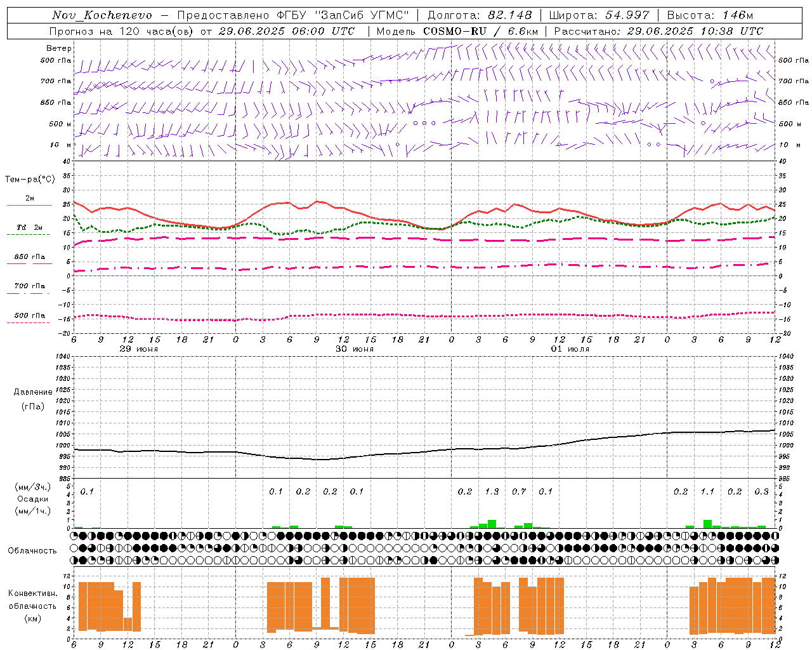Click the dotted line sample under '500 гПа' legend
This screenshot has width=812, height=650.
[29, 322]
